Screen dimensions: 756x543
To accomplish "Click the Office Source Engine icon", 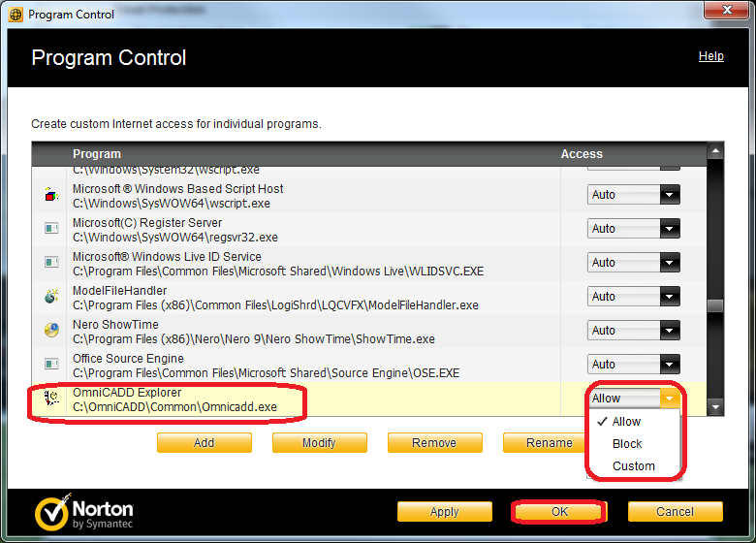I will tap(51, 364).
